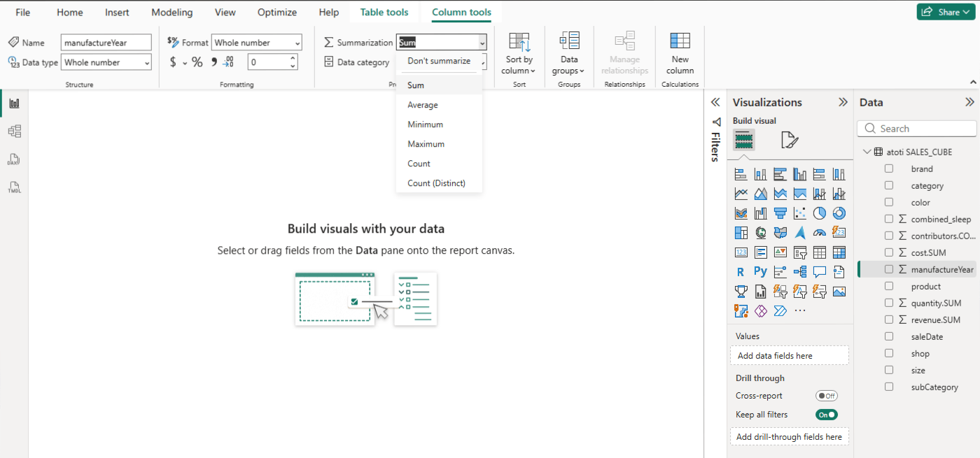Viewport: 980px width, 458px height.
Task: Check the revenue.SUM field checkbox
Action: [x=889, y=320]
